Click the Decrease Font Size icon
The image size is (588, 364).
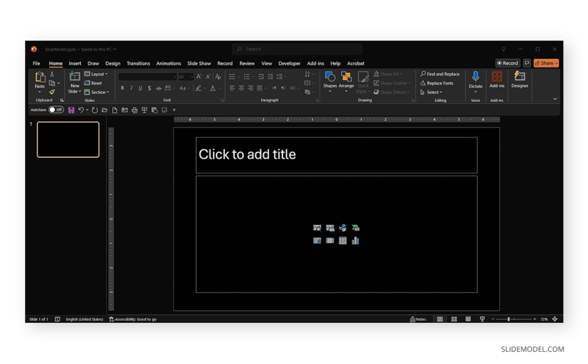(208, 76)
